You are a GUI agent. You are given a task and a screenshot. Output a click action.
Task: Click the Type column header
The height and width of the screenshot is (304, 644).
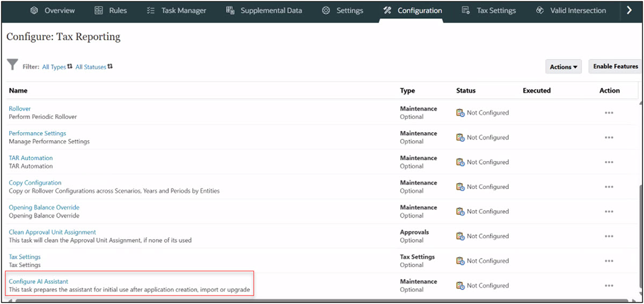click(x=407, y=91)
